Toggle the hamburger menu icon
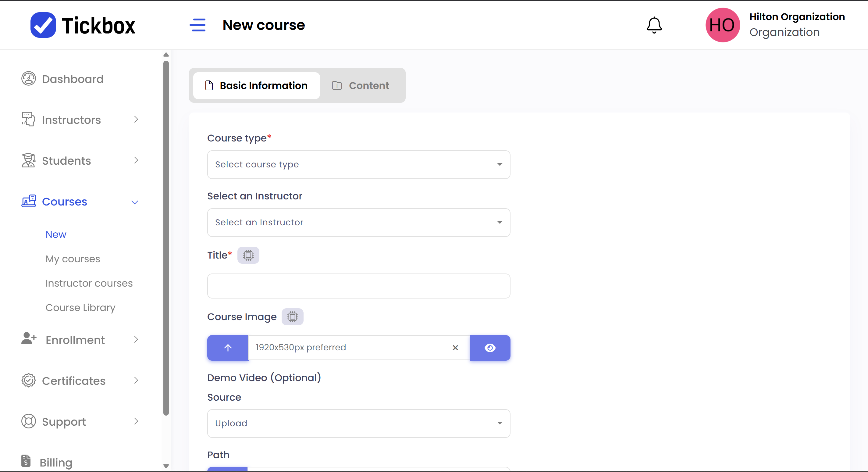 [197, 25]
